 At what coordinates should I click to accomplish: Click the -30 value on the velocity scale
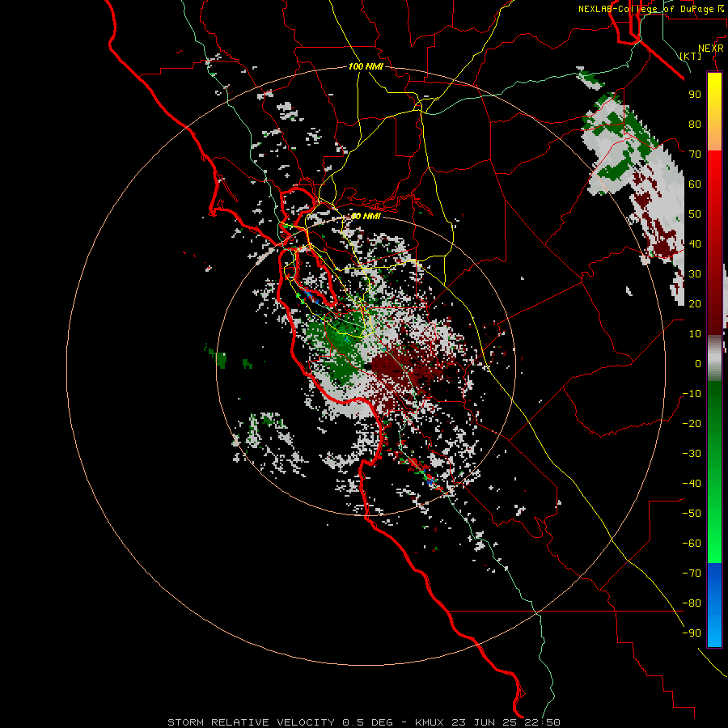[692, 454]
